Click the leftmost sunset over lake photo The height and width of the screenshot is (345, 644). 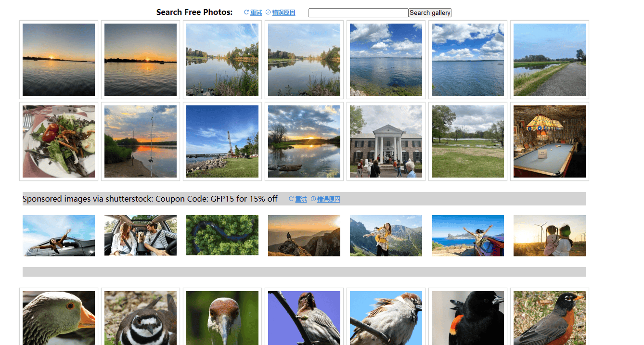click(58, 60)
